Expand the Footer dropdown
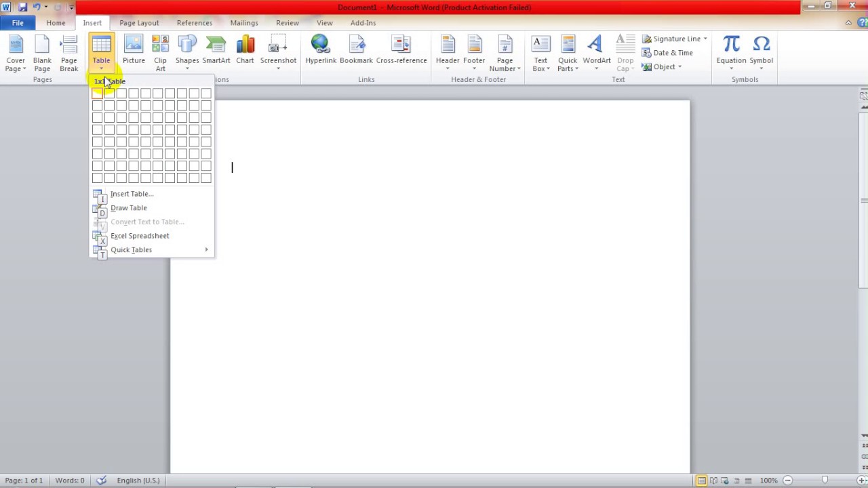The height and width of the screenshot is (488, 868). 474,53
